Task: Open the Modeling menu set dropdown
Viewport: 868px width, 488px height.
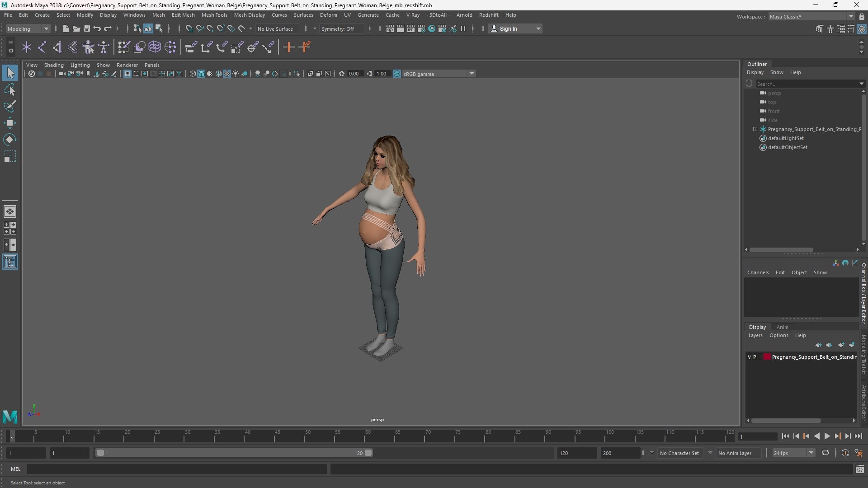Action: point(28,28)
